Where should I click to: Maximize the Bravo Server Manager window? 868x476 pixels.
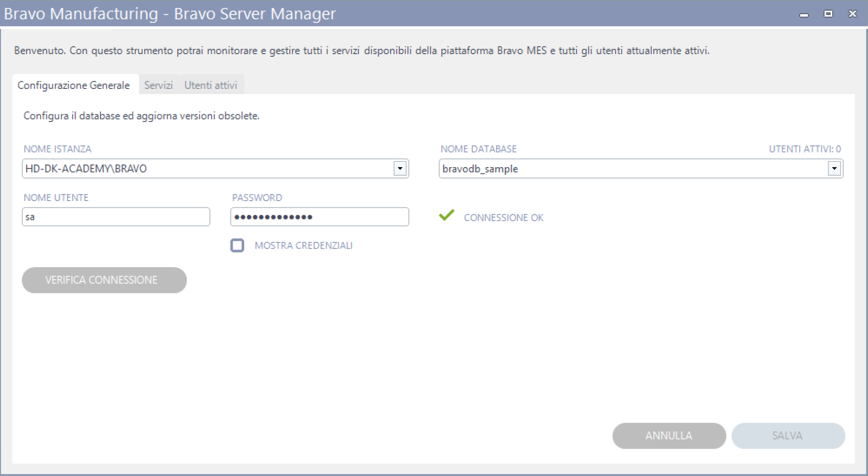click(x=828, y=14)
